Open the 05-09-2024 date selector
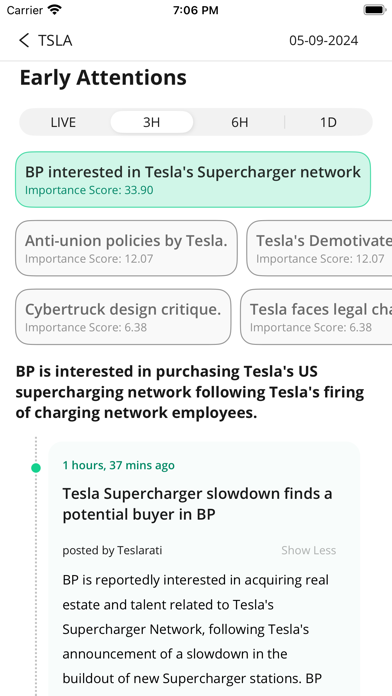 click(x=324, y=40)
